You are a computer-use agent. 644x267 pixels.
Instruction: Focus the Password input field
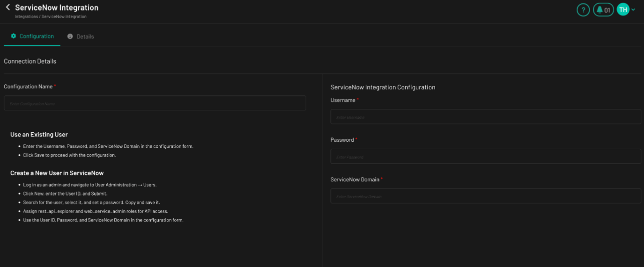486,157
